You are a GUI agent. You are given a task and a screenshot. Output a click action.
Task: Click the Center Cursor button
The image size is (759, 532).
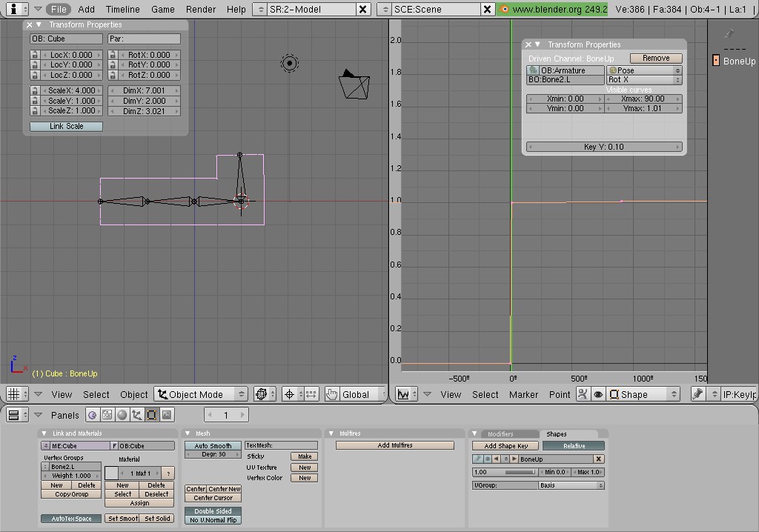pyautogui.click(x=213, y=498)
